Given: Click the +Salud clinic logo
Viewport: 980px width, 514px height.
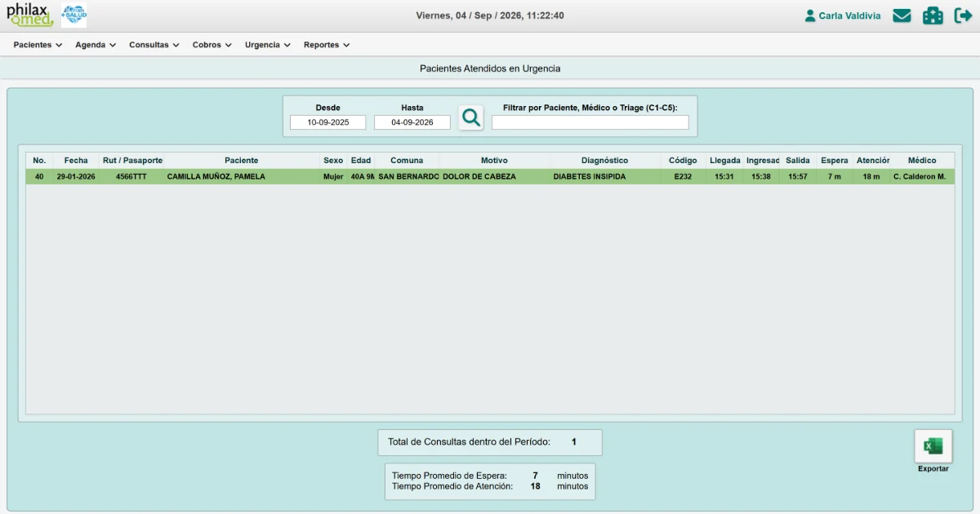Looking at the screenshot, I should coord(73,15).
